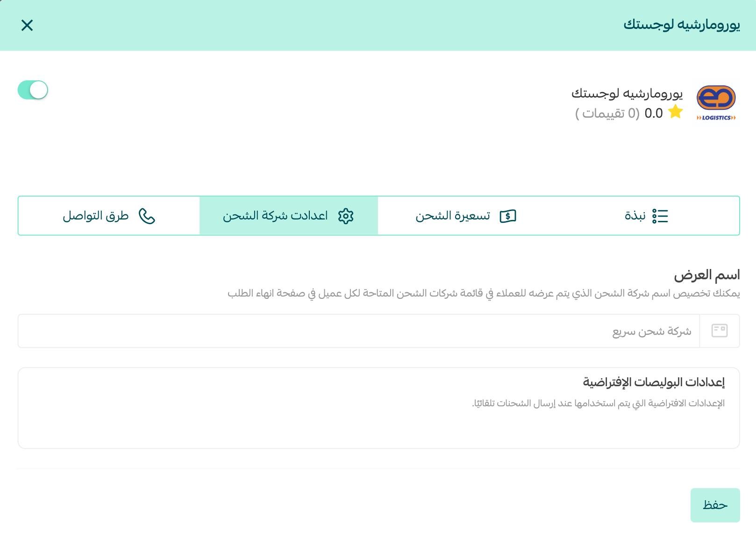Select the اعدادت شركة الشحن tab
This screenshot has height=538, width=756.
click(x=288, y=216)
